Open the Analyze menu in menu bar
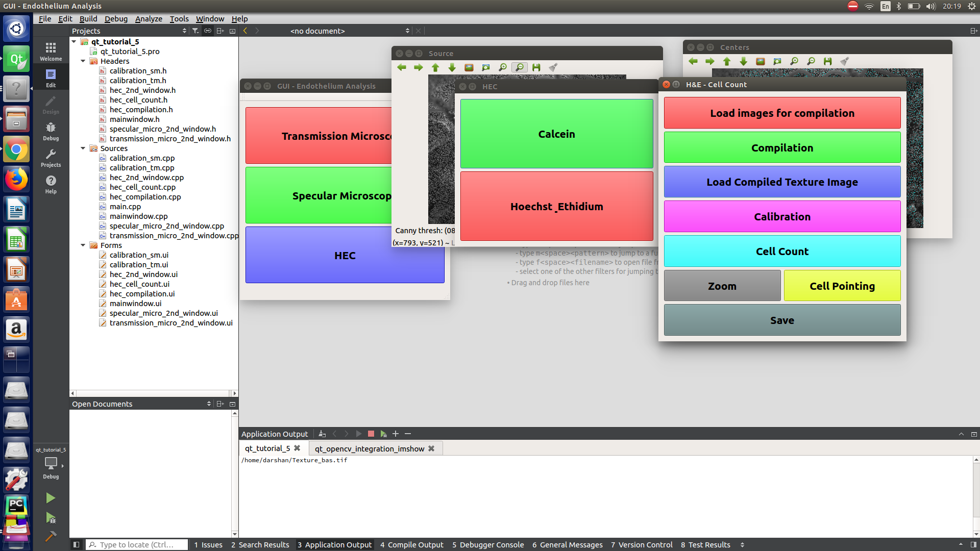This screenshot has height=551, width=980. [148, 18]
